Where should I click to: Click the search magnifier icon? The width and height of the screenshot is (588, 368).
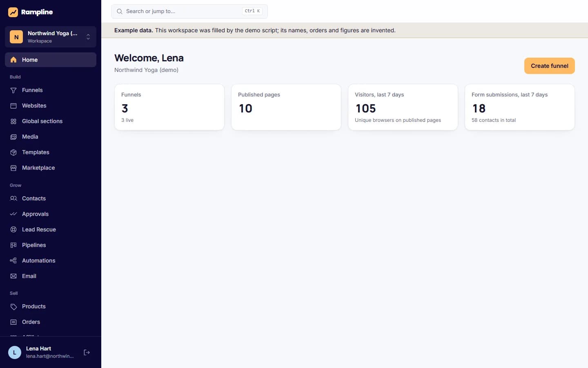pos(120,11)
